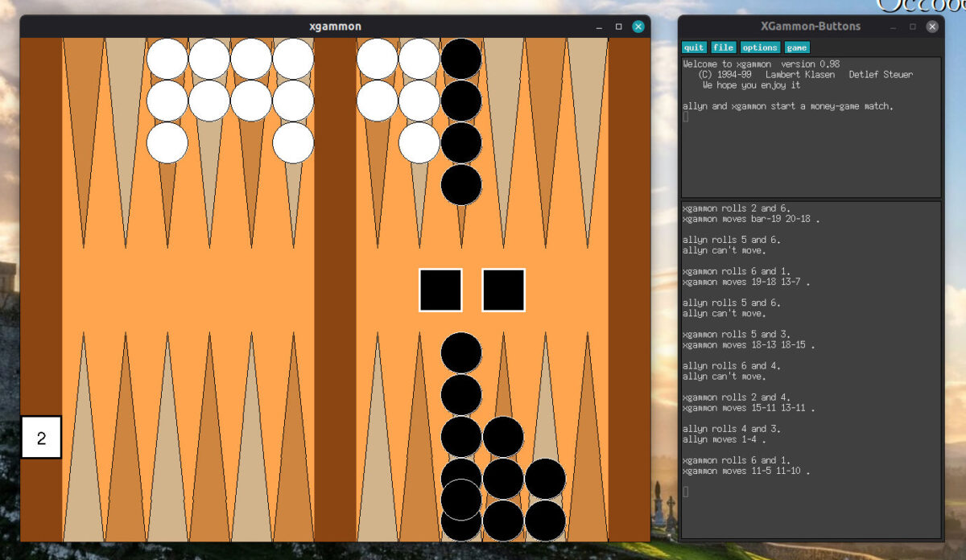Click the XGammon-Buttons title bar
Screen dimensions: 966x560
pyautogui.click(x=811, y=26)
